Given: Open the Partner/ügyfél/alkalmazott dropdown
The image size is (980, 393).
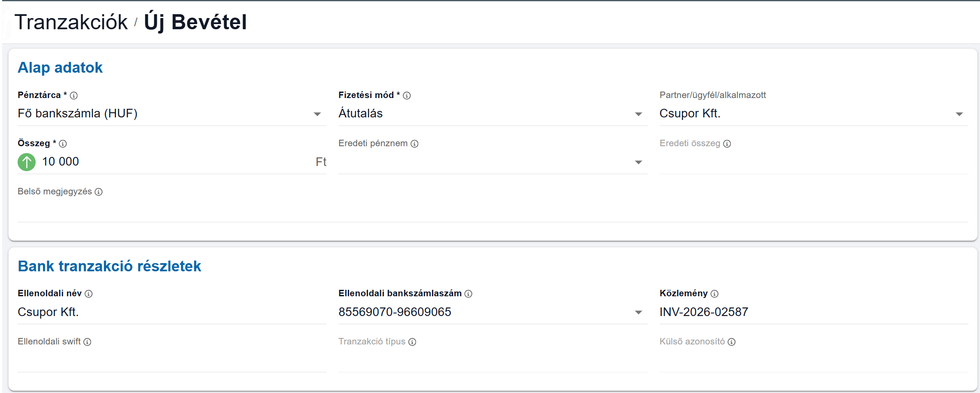Looking at the screenshot, I should (x=959, y=114).
